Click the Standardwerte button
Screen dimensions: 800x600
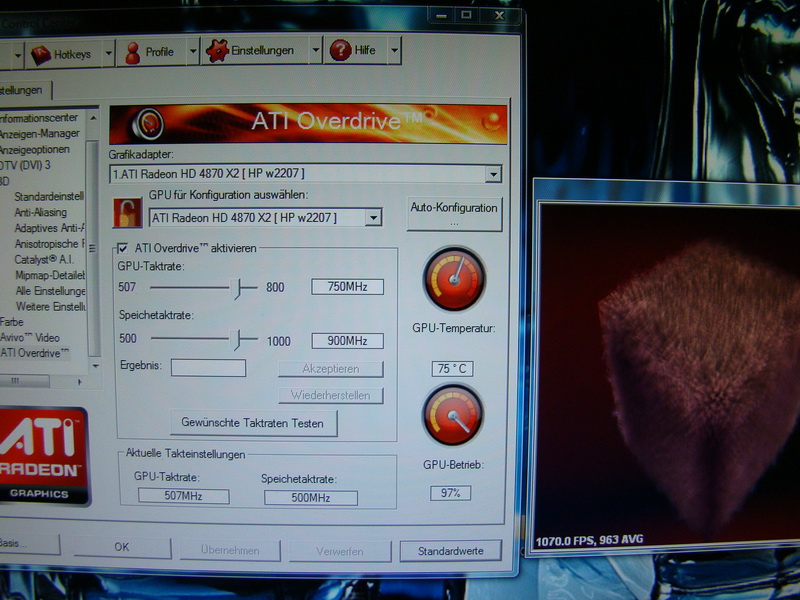point(451,552)
